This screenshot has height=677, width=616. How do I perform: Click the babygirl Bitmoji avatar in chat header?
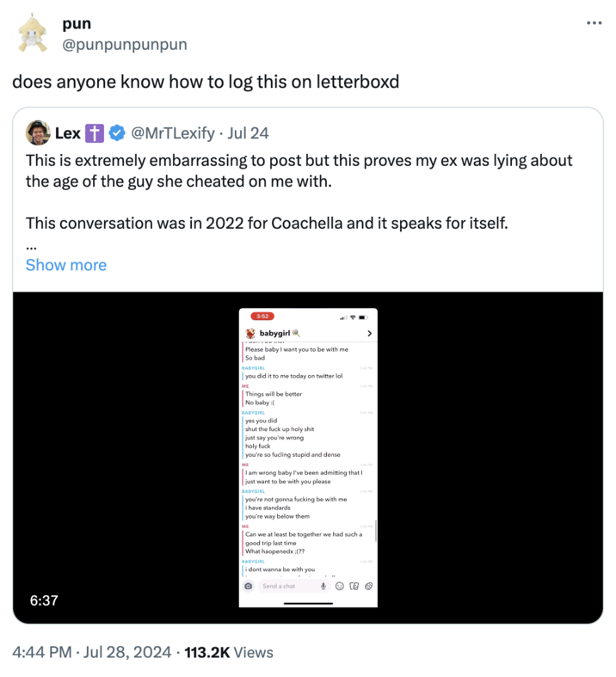click(x=250, y=333)
